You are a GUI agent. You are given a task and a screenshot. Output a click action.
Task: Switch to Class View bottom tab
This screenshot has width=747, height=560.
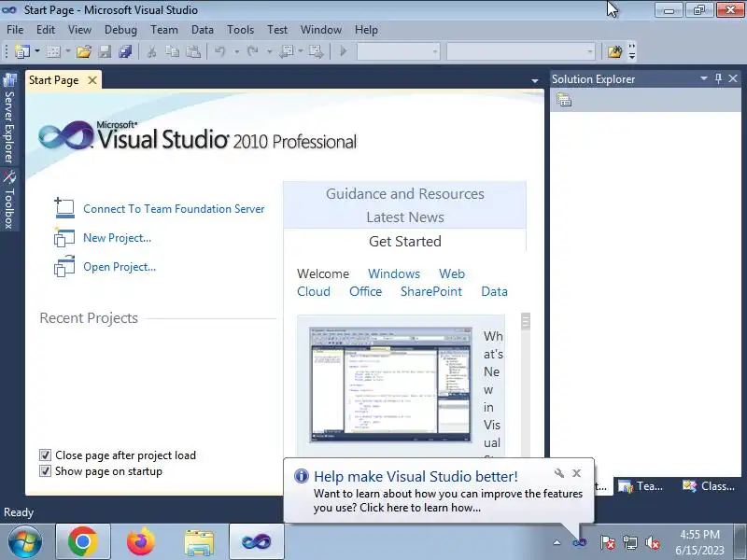pos(709,486)
